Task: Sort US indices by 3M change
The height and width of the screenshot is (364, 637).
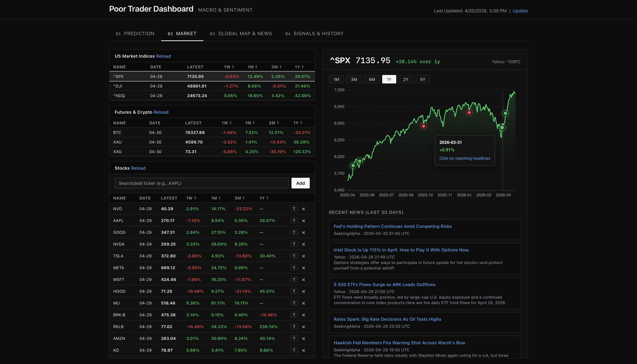Action: [276, 67]
